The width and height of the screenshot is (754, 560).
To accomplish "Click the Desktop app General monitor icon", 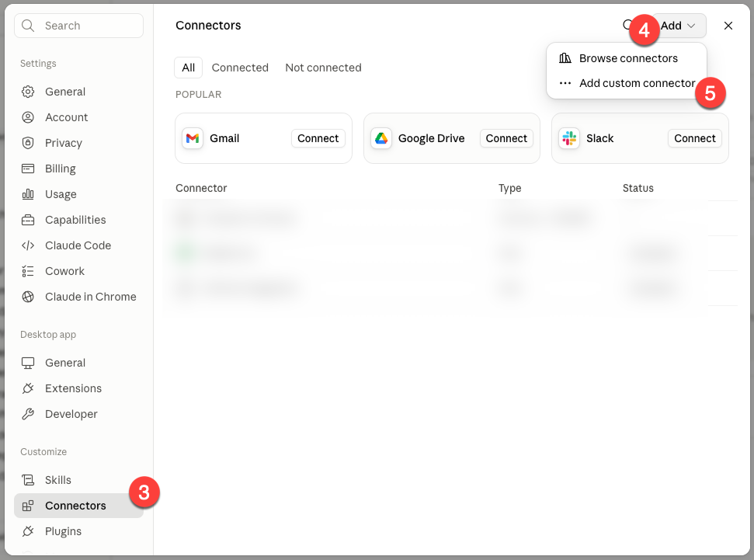I will pos(28,363).
